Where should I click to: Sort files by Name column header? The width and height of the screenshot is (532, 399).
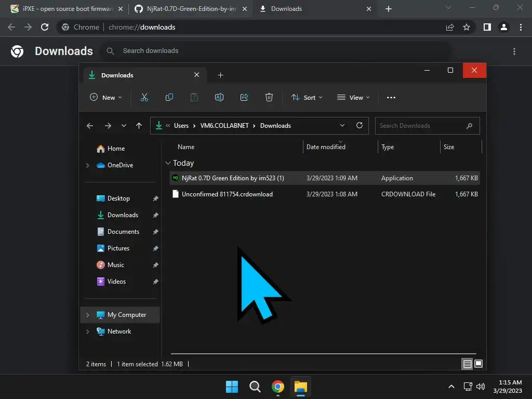pos(186,147)
